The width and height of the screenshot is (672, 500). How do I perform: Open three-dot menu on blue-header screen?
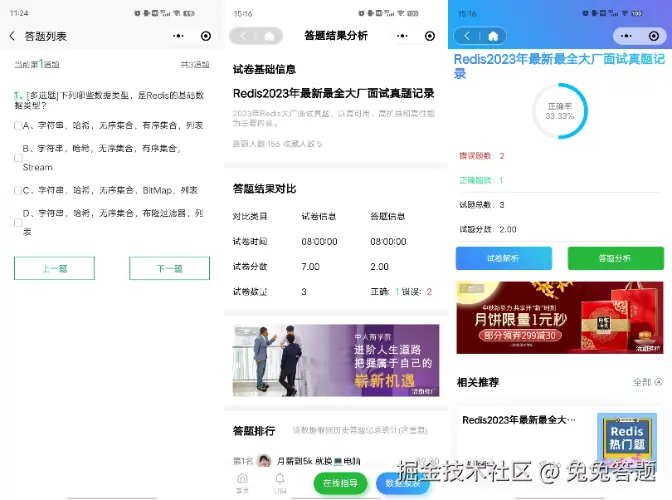626,36
